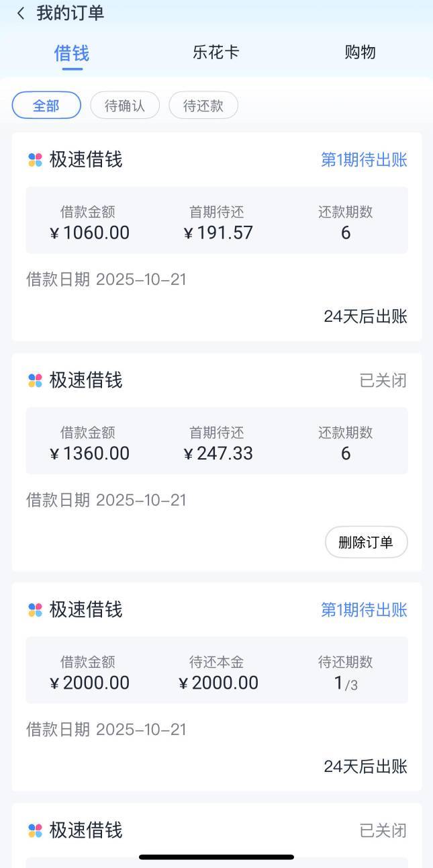Open 第1期待出账 status on the ¥1060.00 order

pos(364,160)
